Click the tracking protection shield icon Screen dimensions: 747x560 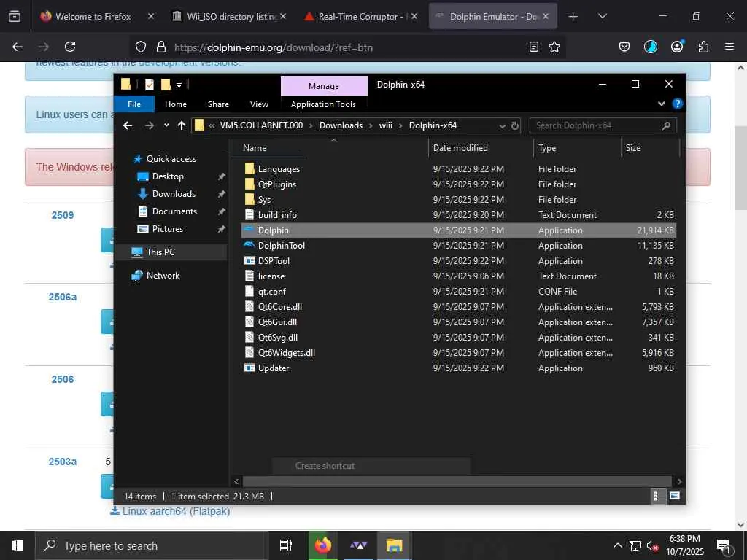point(141,47)
